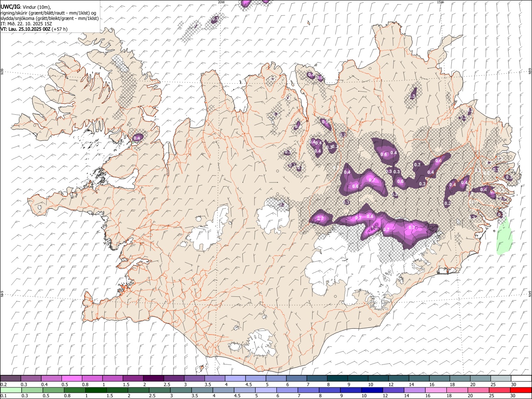This screenshot has width=532, height=399.
Task: Pick upper legend swatch starting at 2.5
Action: coord(174,379)
